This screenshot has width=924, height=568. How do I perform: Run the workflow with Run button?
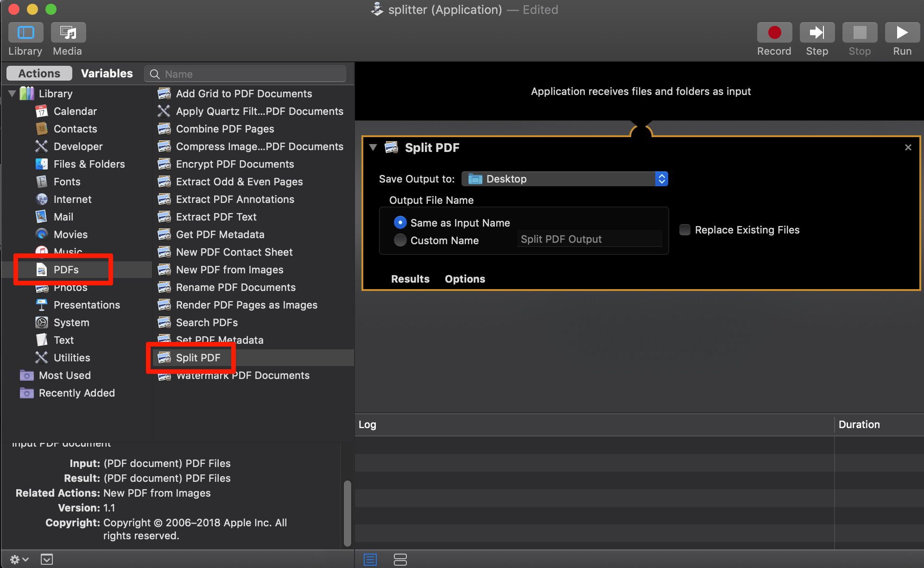(902, 33)
